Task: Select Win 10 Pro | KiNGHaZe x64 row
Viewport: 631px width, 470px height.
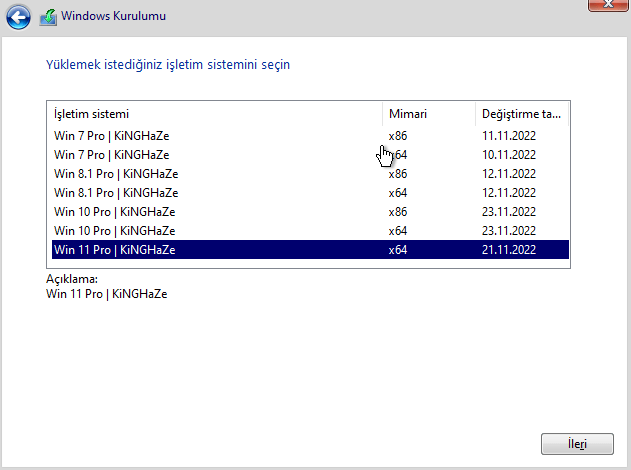Action: click(310, 231)
